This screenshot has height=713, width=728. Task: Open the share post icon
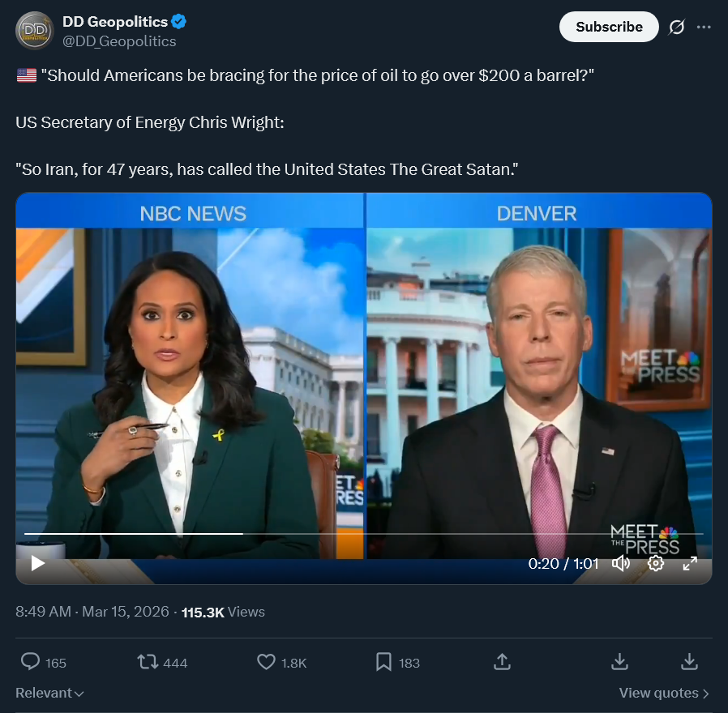(502, 662)
